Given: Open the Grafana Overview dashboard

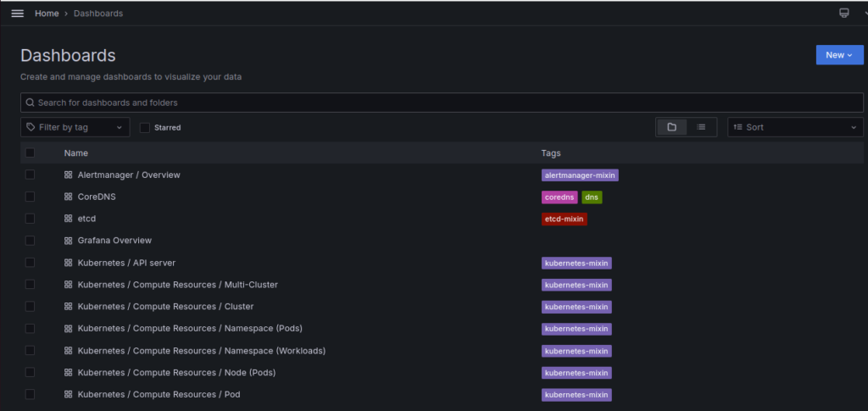Looking at the screenshot, I should tap(114, 241).
